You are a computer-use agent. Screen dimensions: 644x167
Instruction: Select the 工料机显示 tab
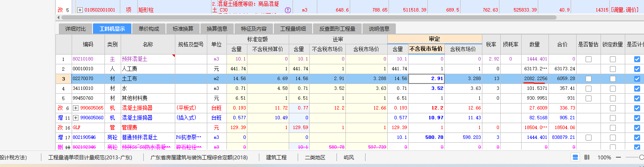coord(112,29)
